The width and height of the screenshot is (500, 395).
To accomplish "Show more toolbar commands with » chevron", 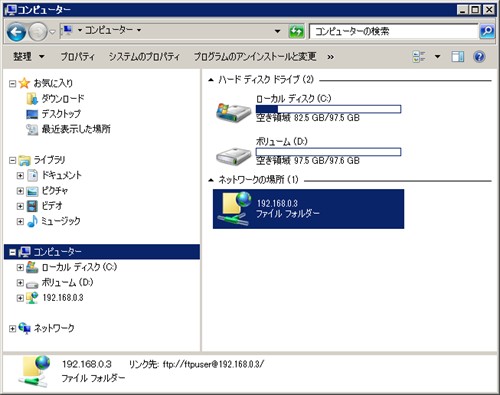I will pyautogui.click(x=330, y=57).
